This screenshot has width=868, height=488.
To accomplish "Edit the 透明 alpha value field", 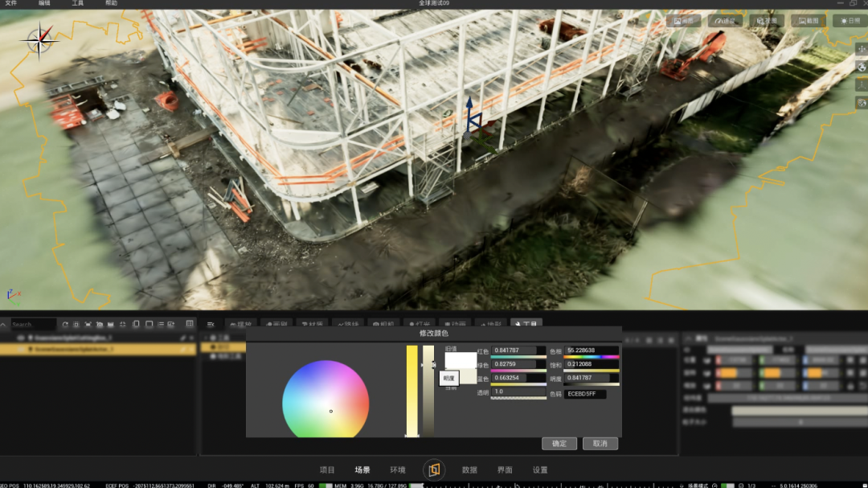I will [x=518, y=392].
